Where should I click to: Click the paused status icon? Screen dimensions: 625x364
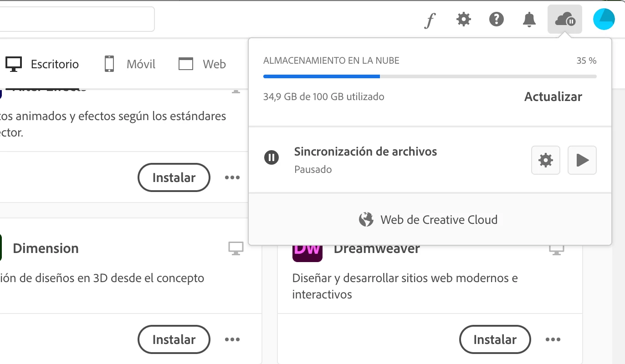pyautogui.click(x=272, y=158)
